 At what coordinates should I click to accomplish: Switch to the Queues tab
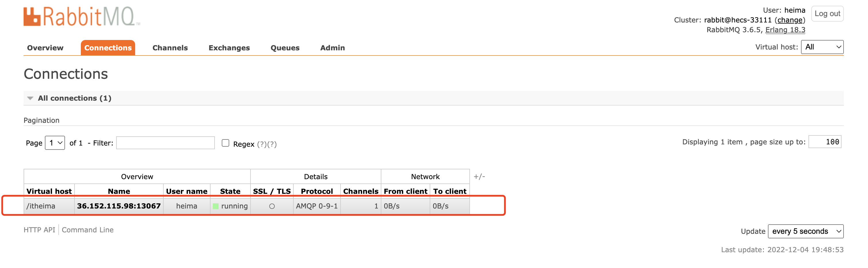point(285,48)
